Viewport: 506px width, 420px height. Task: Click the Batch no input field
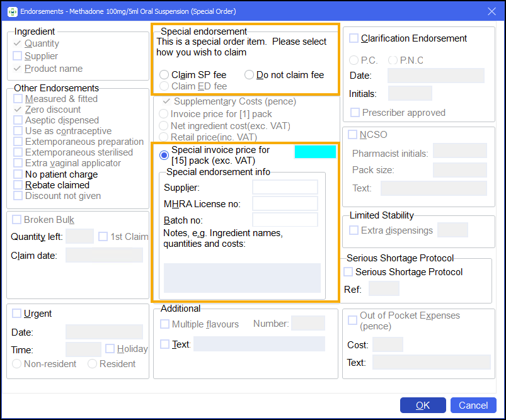click(285, 220)
